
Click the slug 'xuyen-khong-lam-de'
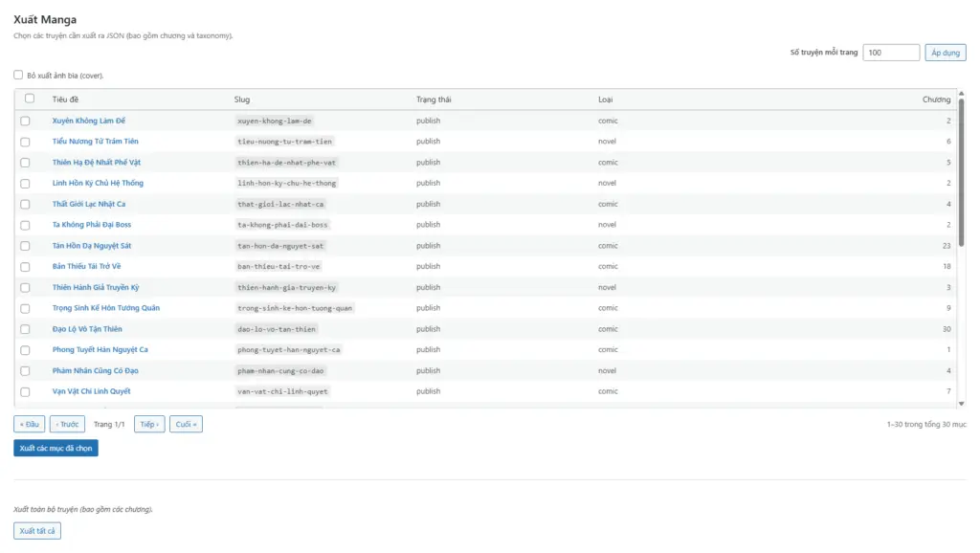tap(275, 121)
